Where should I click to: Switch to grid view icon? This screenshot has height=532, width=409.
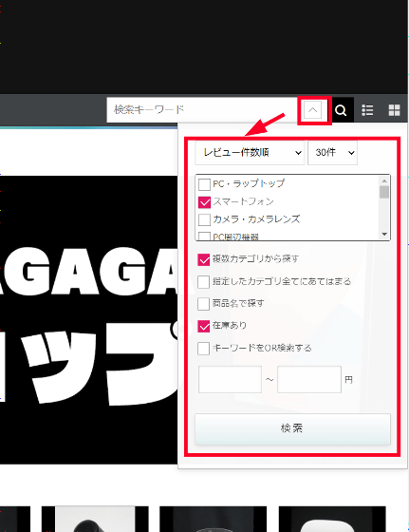394,110
